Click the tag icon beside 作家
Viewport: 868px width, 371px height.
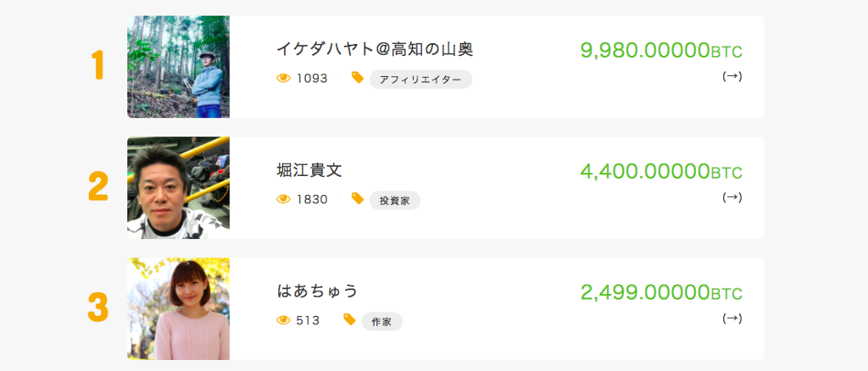tap(349, 319)
